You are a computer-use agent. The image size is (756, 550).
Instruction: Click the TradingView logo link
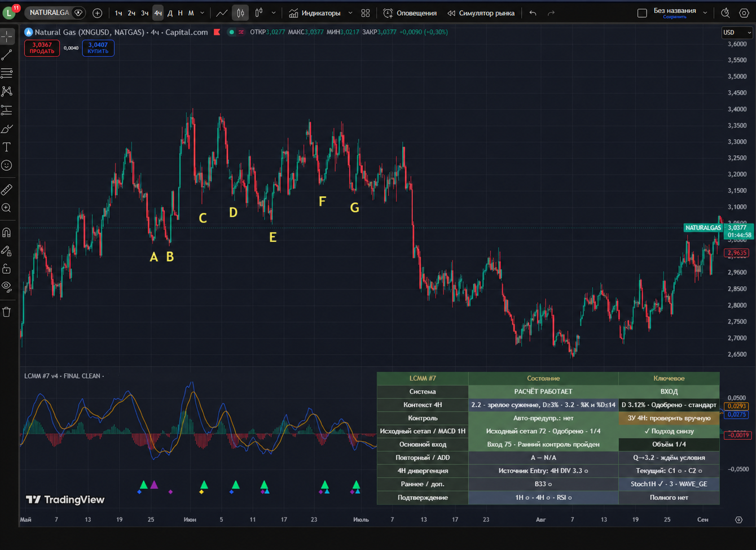pos(65,499)
